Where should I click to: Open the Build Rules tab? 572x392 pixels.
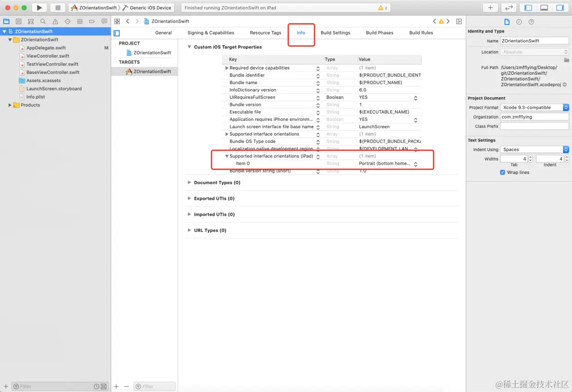point(421,33)
